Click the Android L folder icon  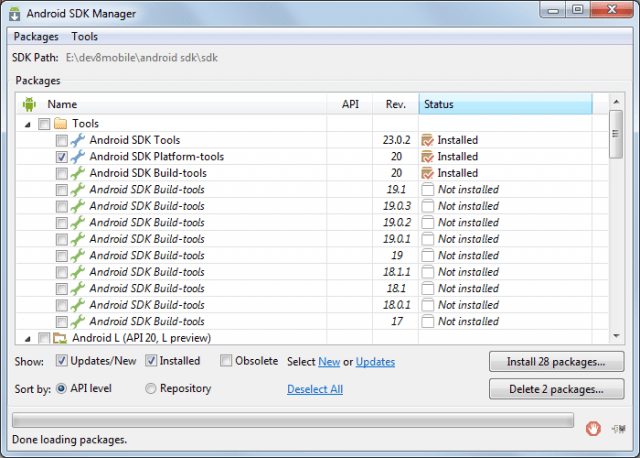tap(60, 338)
